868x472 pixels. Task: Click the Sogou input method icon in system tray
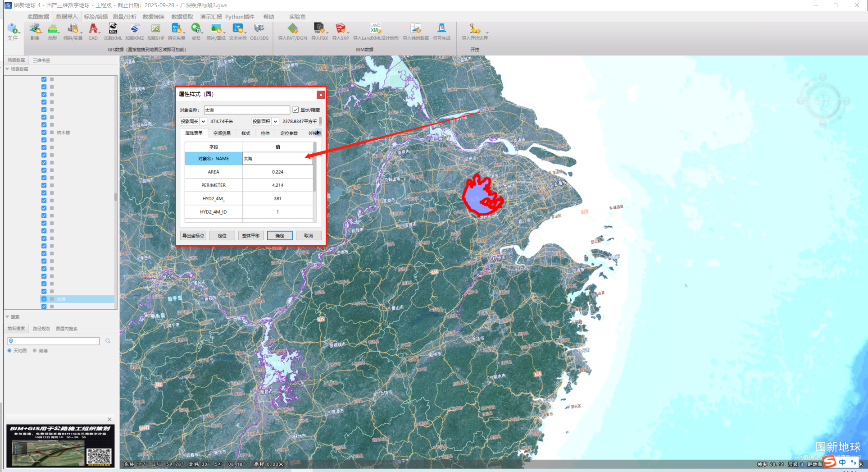[x=830, y=462]
